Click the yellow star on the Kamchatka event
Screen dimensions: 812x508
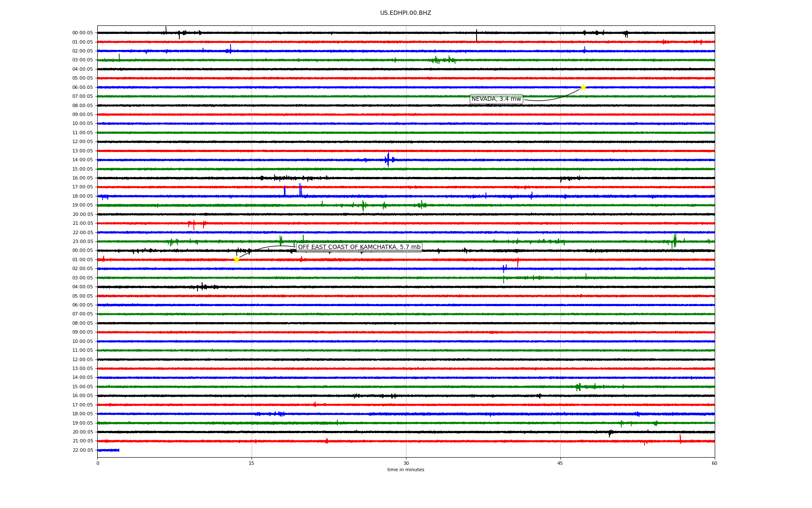pos(236,260)
